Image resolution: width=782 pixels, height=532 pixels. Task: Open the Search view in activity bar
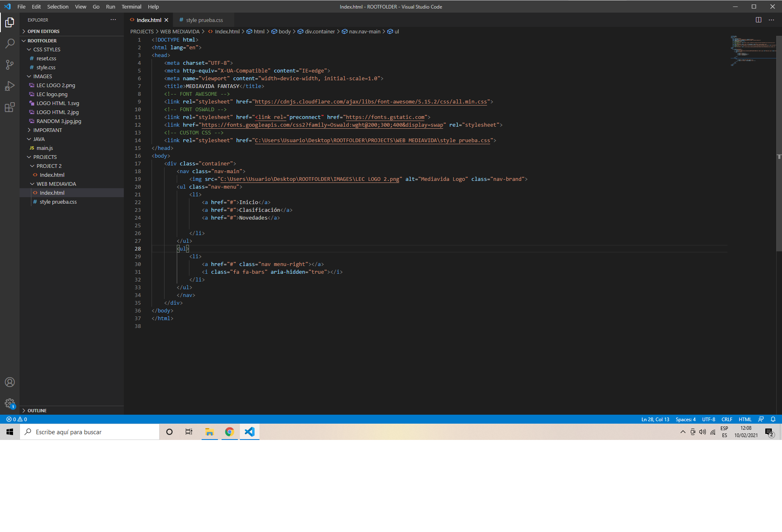pos(10,43)
